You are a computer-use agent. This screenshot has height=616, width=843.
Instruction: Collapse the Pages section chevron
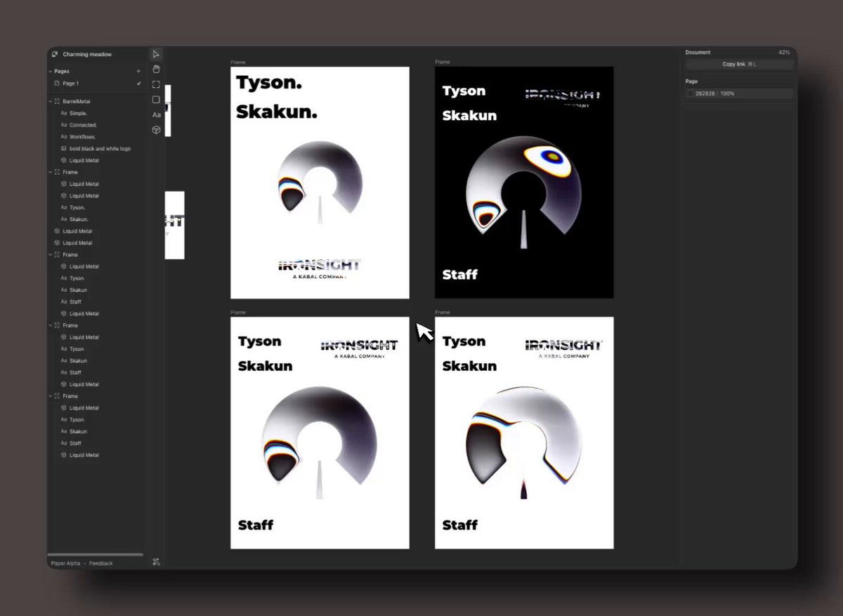coord(51,71)
